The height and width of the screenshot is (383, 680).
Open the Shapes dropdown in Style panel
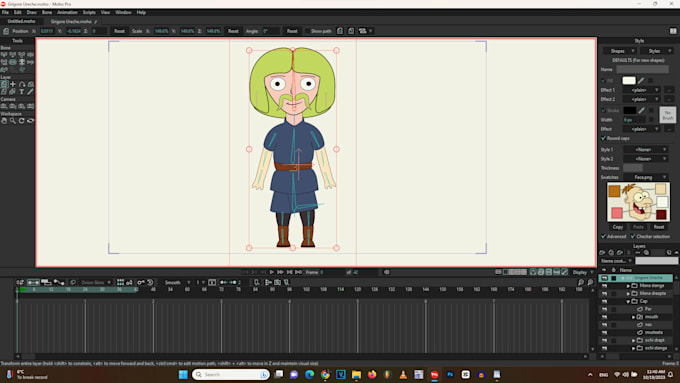click(620, 51)
